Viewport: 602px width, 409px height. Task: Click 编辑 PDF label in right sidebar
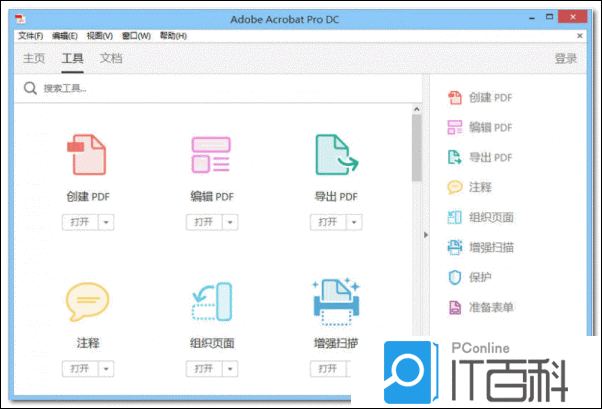[x=490, y=128]
